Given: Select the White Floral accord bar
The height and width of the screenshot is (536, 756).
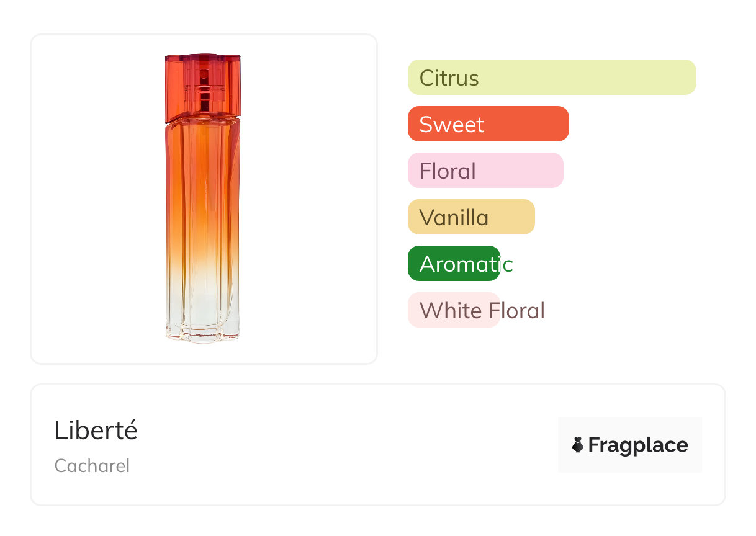Looking at the screenshot, I should click(454, 310).
